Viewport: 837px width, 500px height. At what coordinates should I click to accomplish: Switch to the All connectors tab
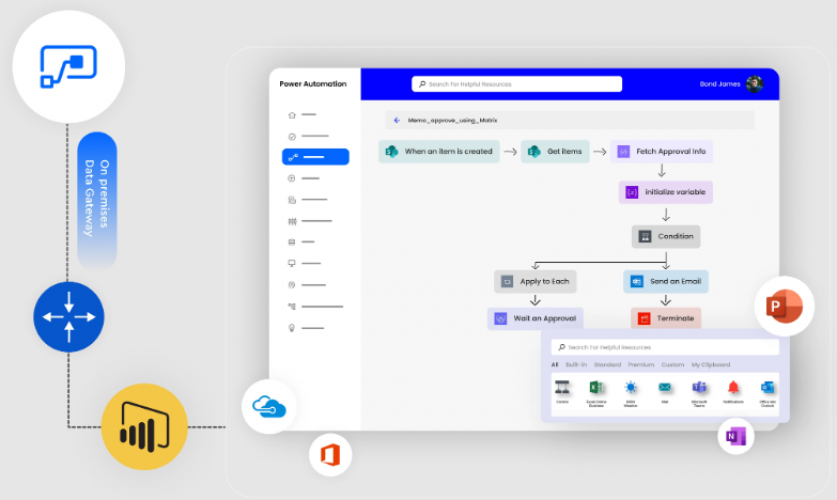click(555, 364)
